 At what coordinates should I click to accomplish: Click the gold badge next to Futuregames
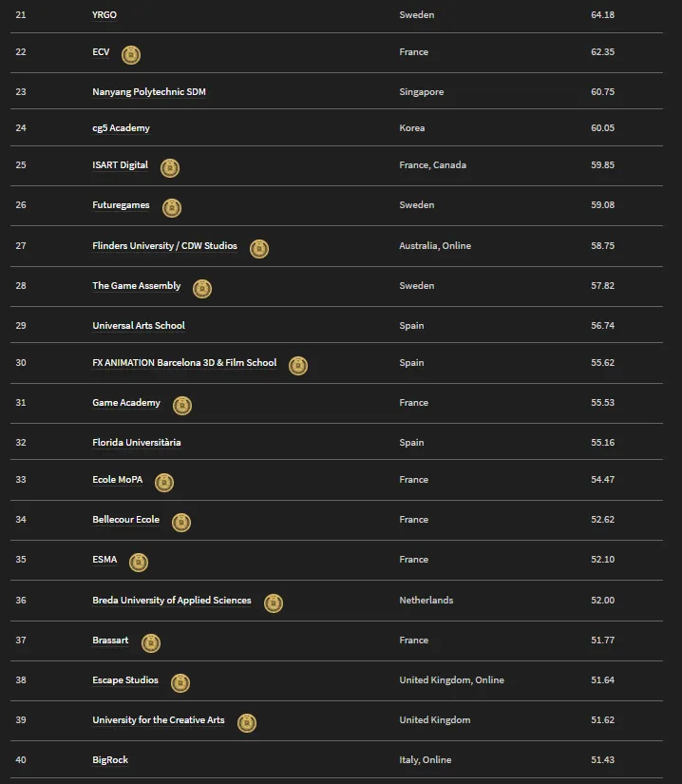(x=172, y=208)
